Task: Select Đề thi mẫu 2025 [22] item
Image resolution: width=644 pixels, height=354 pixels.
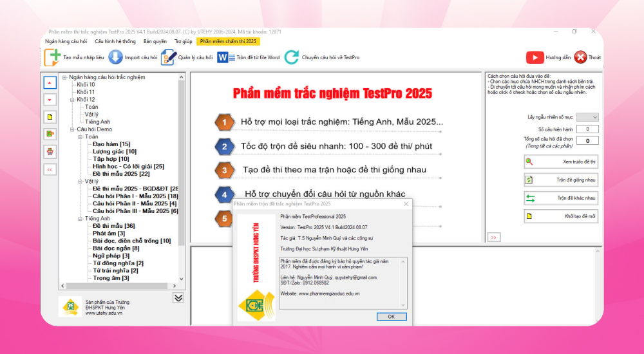Action: pos(121,174)
